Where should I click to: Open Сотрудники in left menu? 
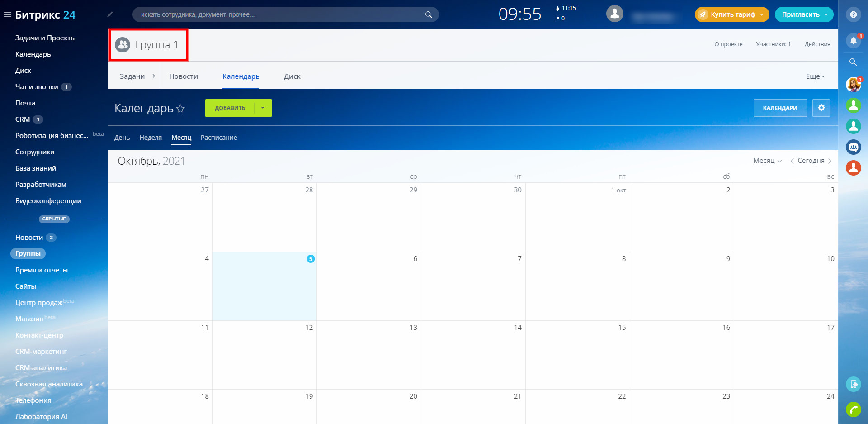[35, 152]
